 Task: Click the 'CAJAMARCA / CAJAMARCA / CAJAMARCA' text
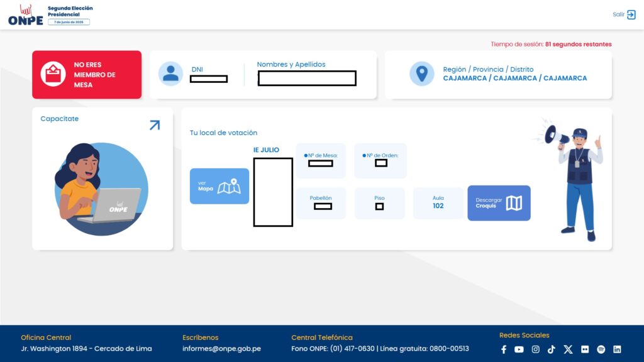pyautogui.click(x=514, y=78)
